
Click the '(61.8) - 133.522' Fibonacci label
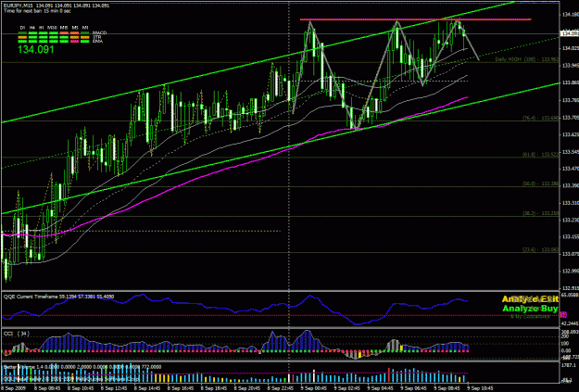point(541,155)
